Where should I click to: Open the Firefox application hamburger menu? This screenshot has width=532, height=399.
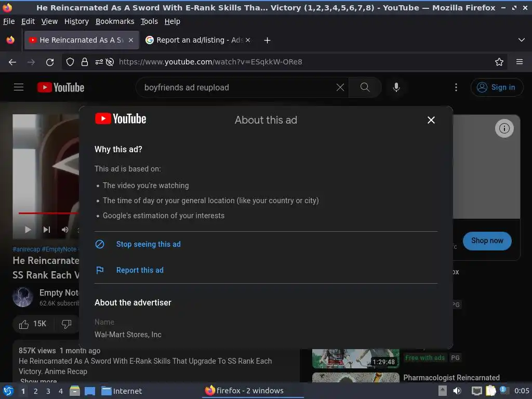519,62
